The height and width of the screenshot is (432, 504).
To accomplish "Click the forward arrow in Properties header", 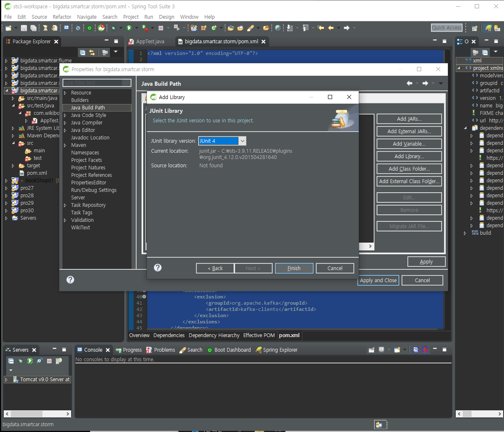I will [x=425, y=83].
